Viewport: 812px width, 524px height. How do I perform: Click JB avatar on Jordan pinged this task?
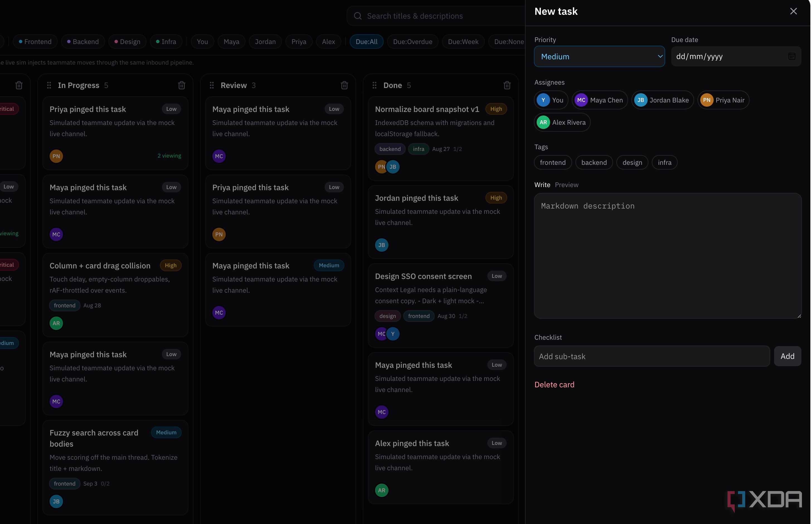click(x=382, y=245)
